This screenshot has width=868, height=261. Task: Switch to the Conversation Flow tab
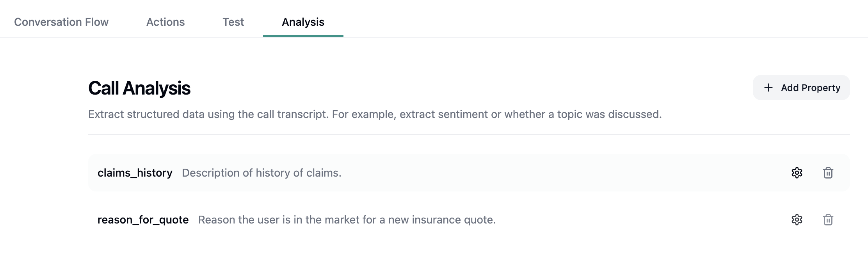[61, 22]
